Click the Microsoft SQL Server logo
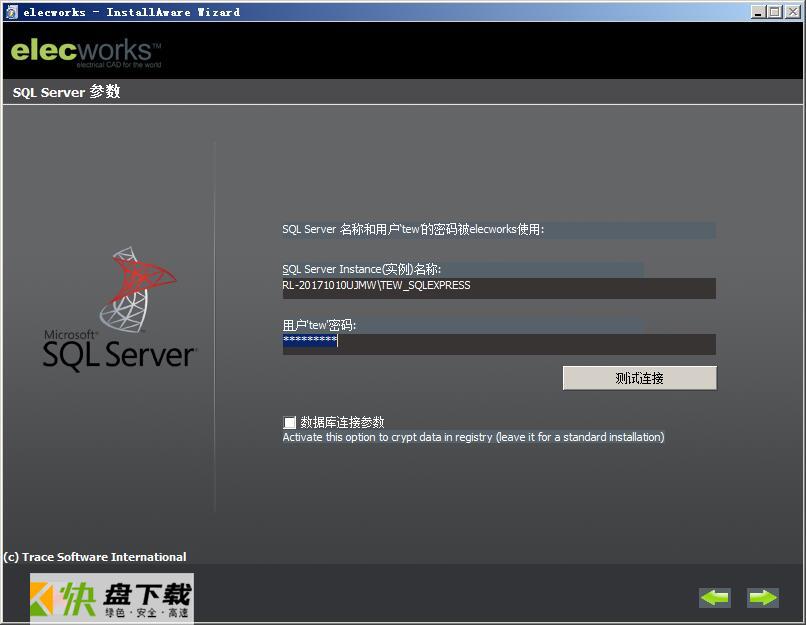 click(x=120, y=308)
